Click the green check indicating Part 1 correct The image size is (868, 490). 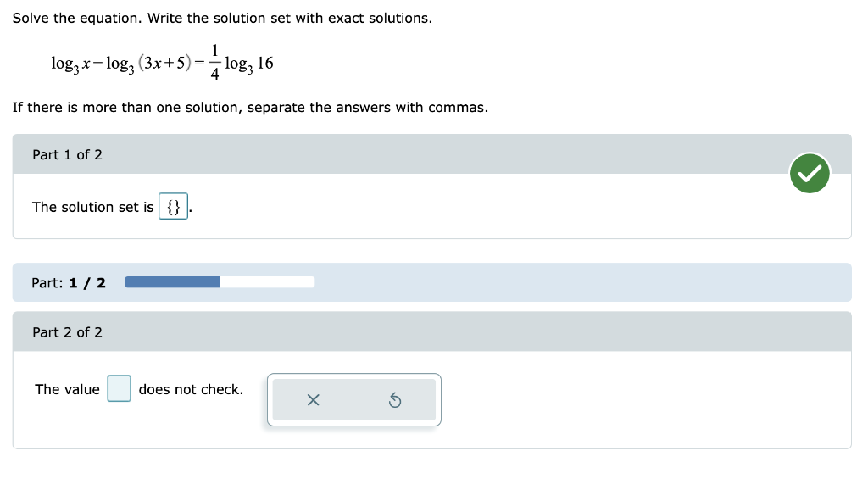click(x=810, y=172)
